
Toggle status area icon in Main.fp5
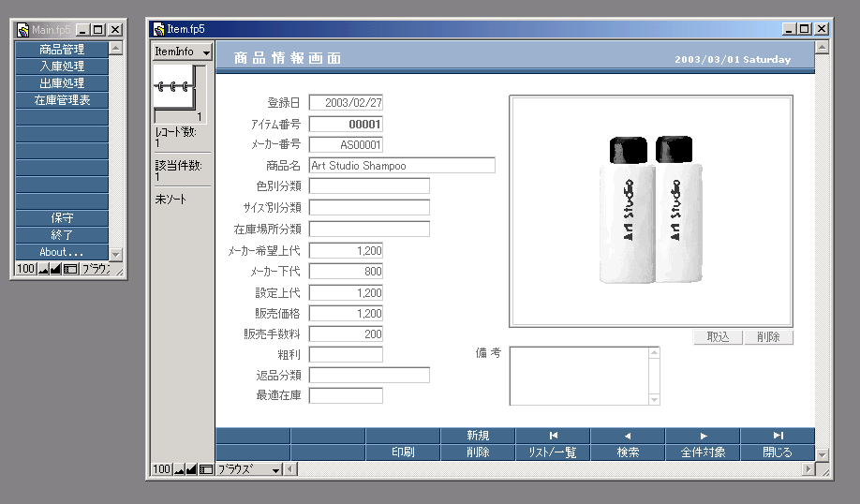(x=70, y=269)
